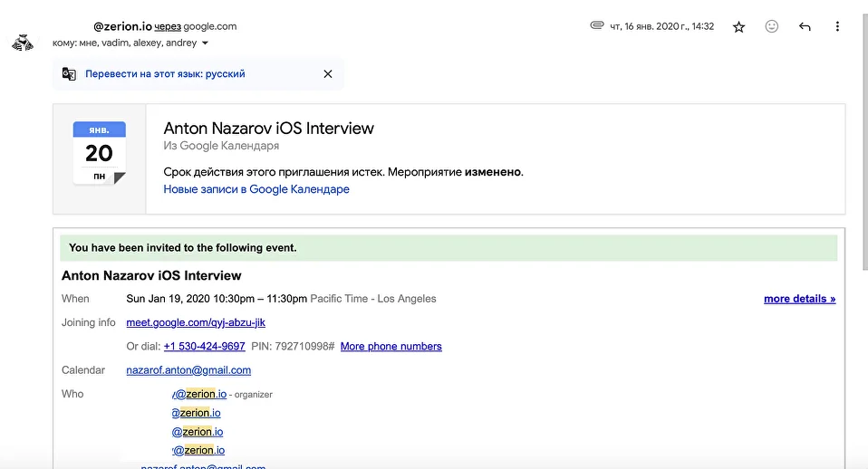
Task: Open 'More phone numbers' link
Action: (x=391, y=346)
